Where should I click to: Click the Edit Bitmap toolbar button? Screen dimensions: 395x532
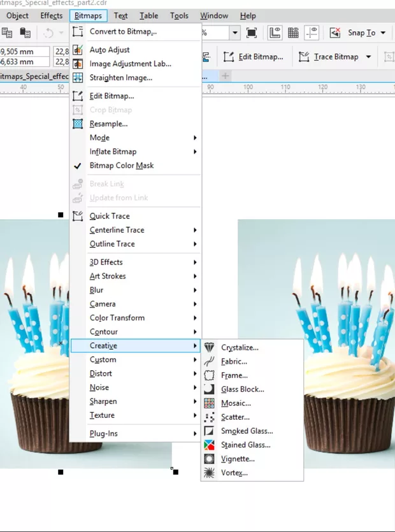[x=254, y=57]
